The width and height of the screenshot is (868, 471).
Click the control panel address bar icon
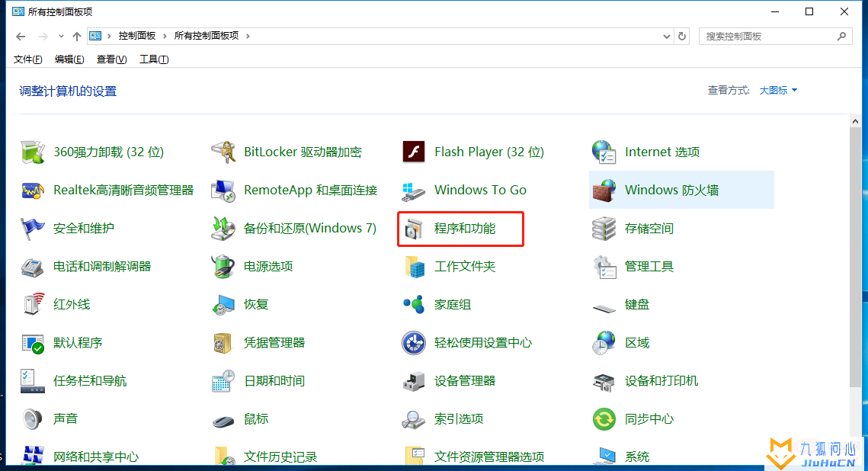click(95, 36)
